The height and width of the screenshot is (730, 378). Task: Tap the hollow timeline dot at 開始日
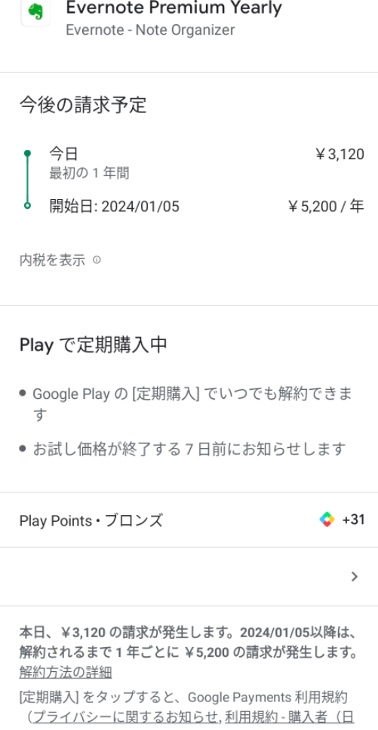pyautogui.click(x=27, y=205)
